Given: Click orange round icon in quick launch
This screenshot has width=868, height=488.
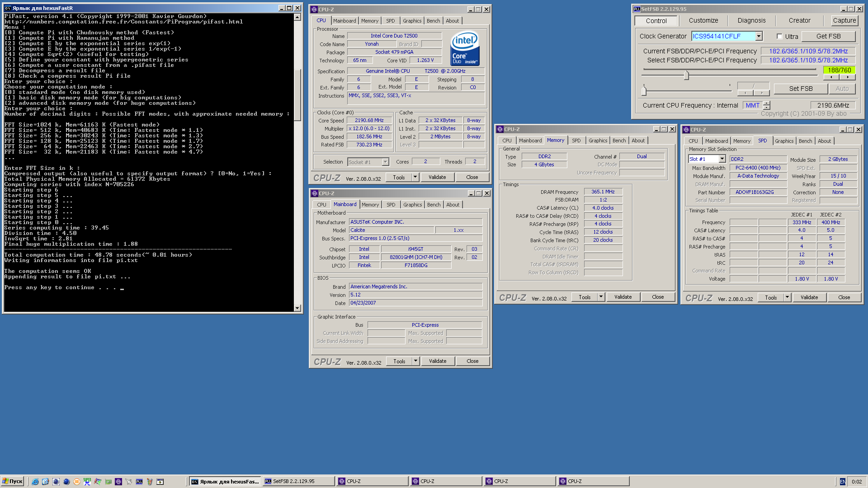Looking at the screenshot, I should coord(77,482).
